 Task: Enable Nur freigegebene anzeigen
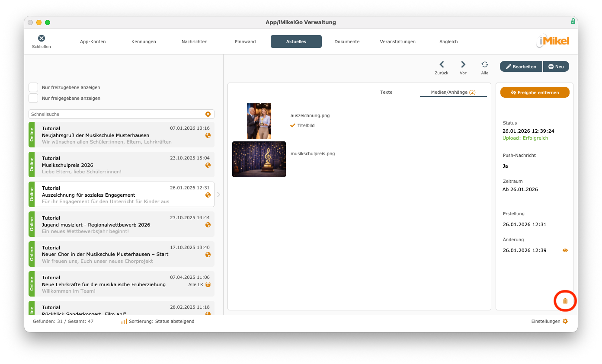tap(33, 98)
